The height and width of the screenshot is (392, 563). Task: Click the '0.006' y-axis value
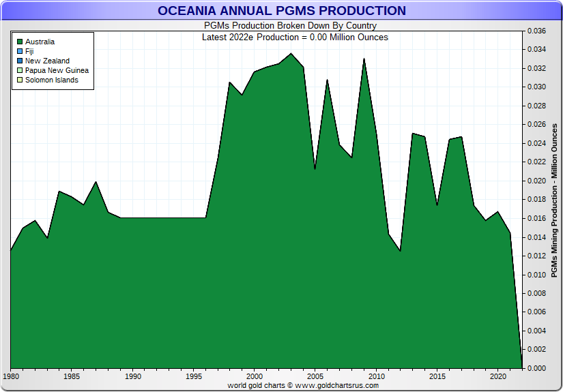[x=536, y=312]
